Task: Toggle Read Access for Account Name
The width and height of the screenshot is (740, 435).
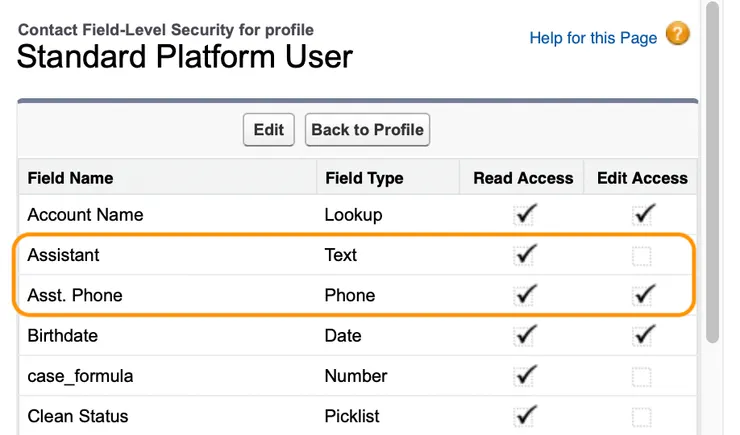Action: pyautogui.click(x=524, y=214)
